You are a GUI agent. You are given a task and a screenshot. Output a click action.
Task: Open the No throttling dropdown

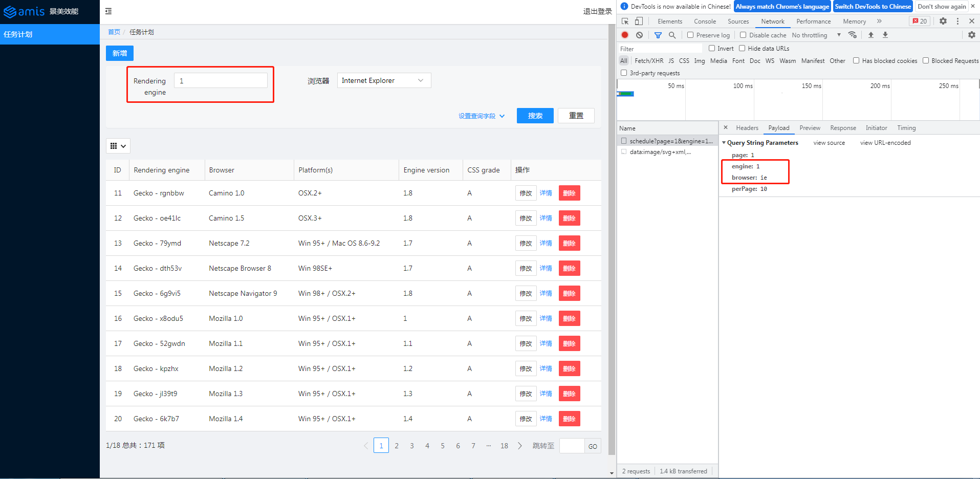(816, 35)
